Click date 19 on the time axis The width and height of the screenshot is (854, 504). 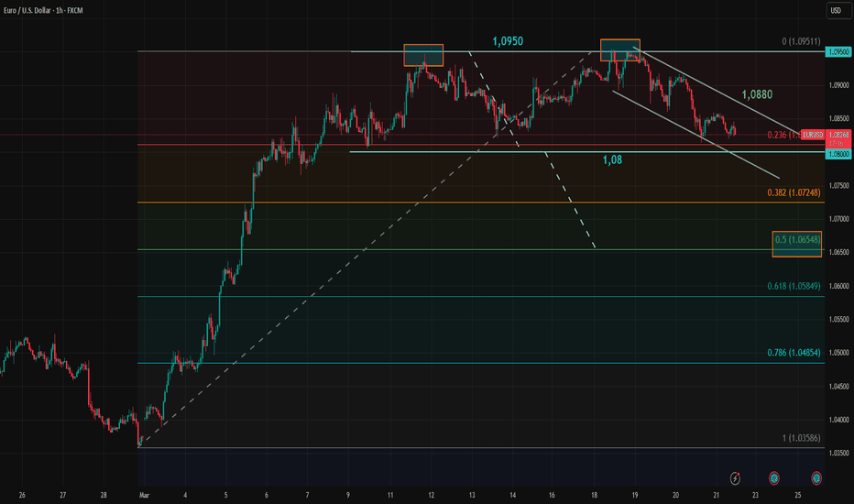point(635,495)
